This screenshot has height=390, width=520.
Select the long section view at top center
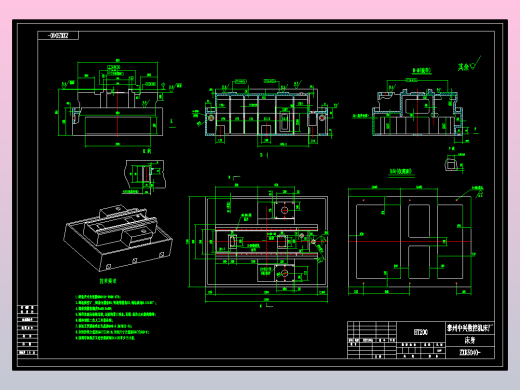(265, 113)
